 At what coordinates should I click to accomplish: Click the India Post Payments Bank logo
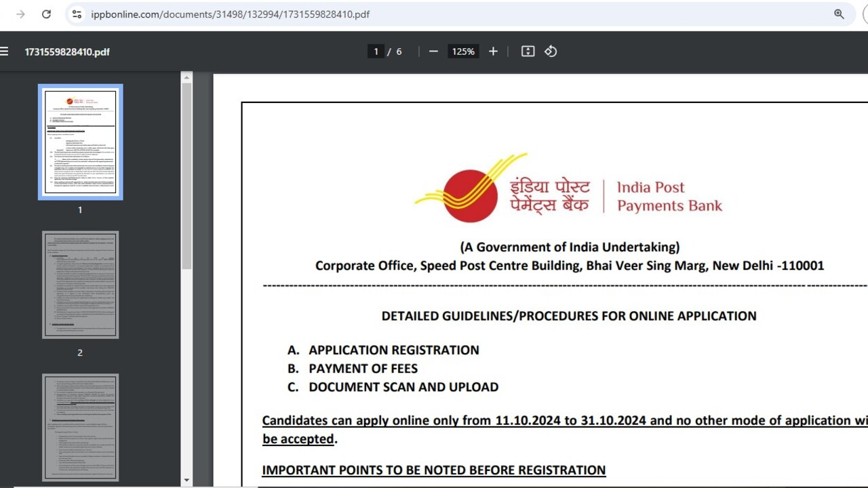pyautogui.click(x=568, y=188)
